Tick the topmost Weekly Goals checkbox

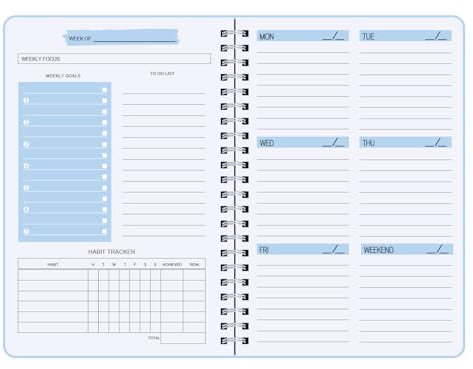coord(105,90)
